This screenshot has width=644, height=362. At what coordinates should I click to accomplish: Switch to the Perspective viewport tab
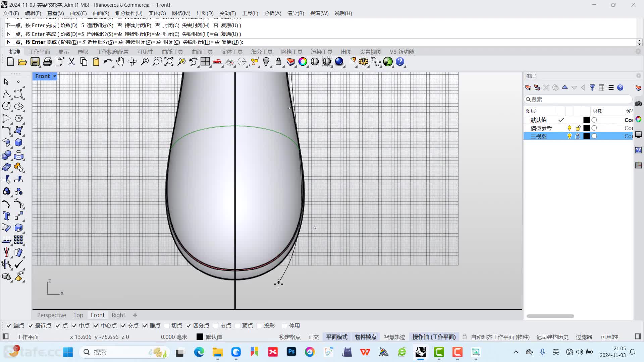(52, 315)
